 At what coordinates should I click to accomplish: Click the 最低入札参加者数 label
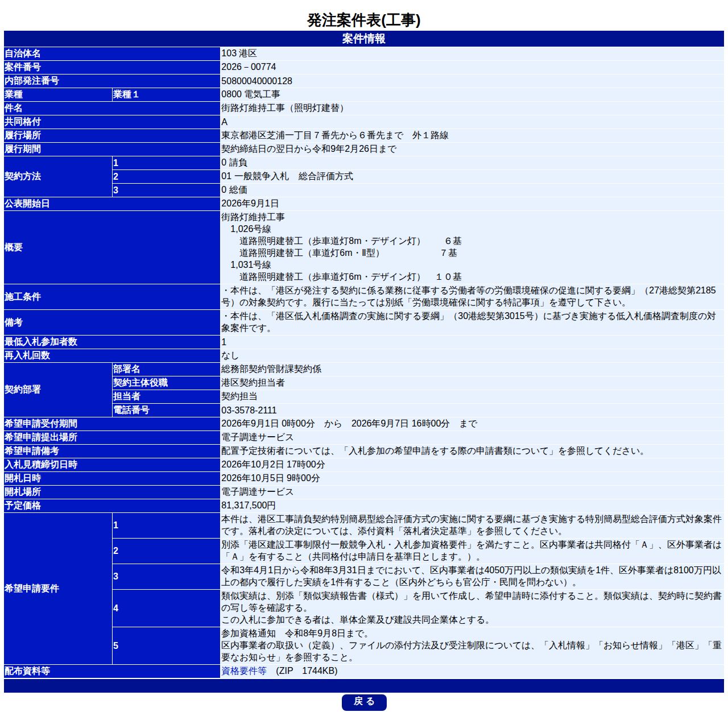tap(41, 342)
